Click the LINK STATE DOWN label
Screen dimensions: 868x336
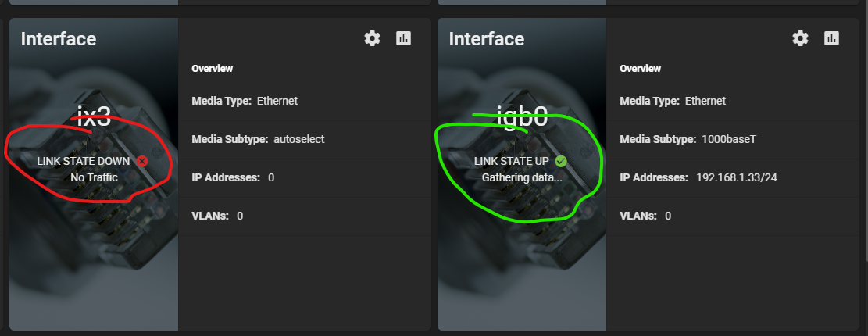pos(84,161)
